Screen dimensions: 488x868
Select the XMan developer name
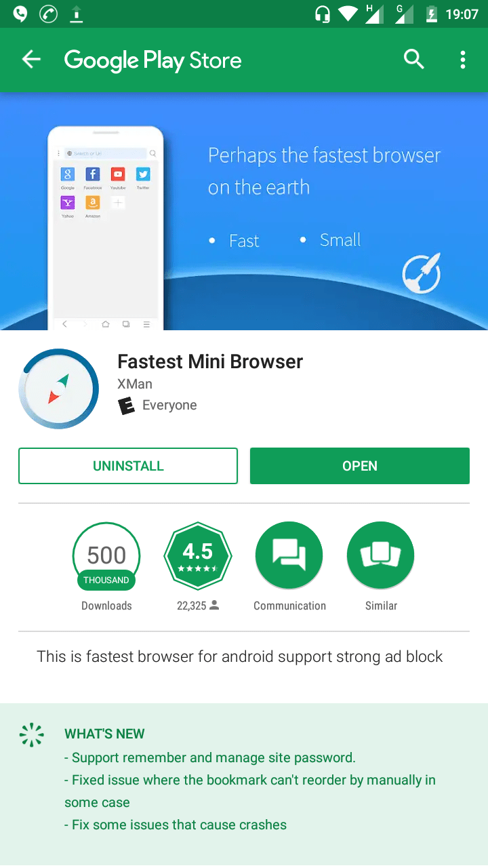coord(135,384)
